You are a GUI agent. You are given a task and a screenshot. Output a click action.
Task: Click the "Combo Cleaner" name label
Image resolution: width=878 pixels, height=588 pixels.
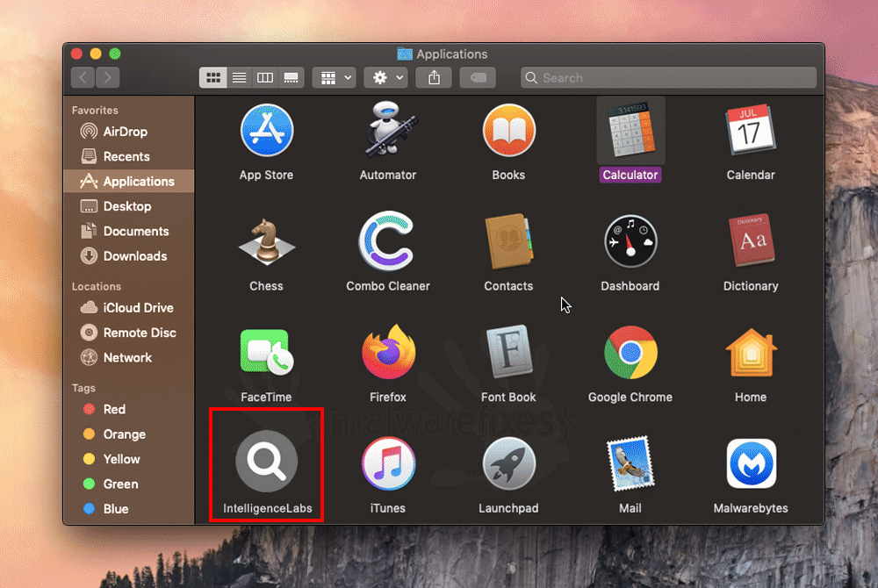pyautogui.click(x=388, y=286)
